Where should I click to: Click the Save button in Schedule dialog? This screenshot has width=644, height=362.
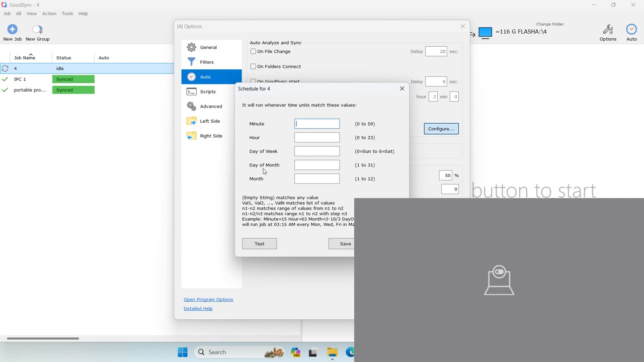(342, 244)
